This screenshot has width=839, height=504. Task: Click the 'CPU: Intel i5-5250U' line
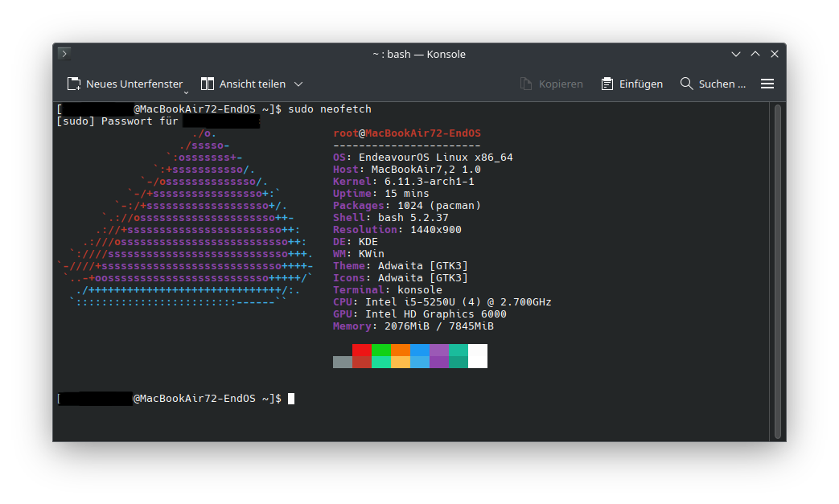[x=442, y=302]
